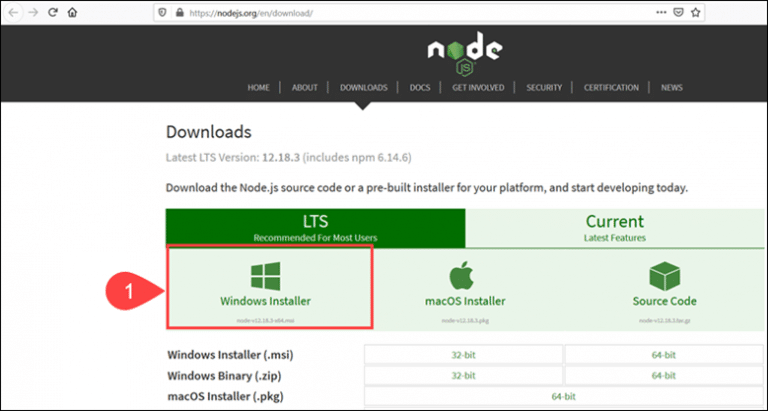Click the Apple logo icon
The height and width of the screenshot is (411, 768).
pos(461,275)
